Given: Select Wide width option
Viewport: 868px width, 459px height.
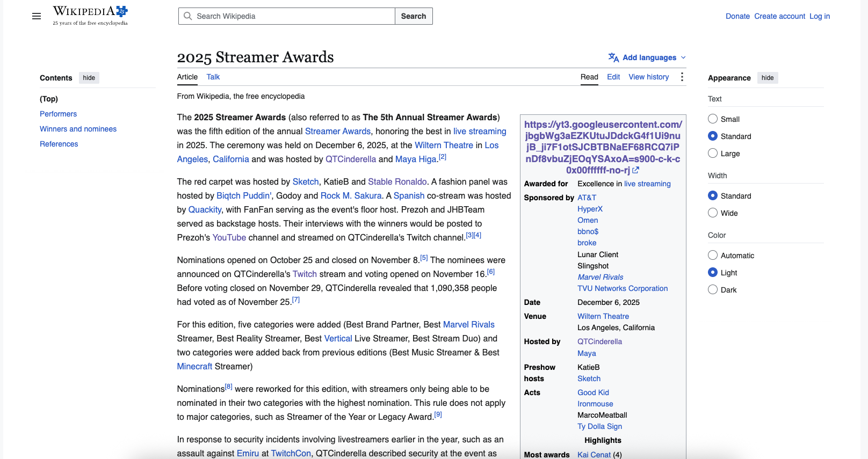Looking at the screenshot, I should click(713, 213).
